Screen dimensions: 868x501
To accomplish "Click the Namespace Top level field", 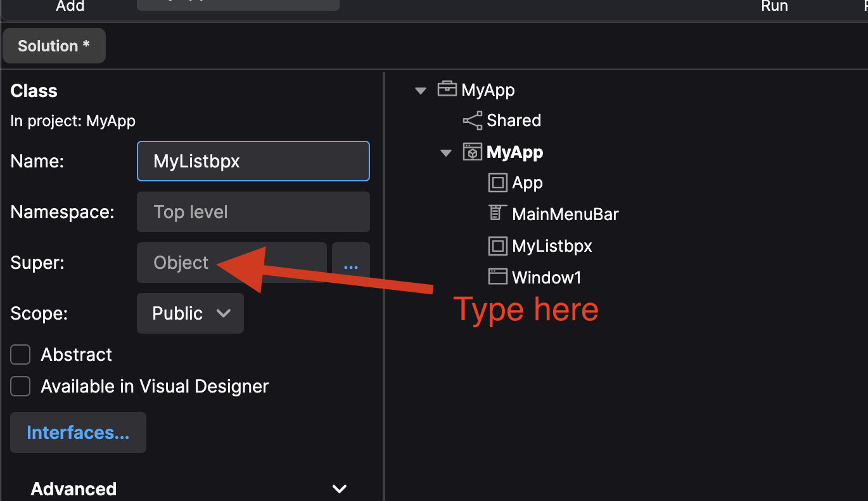I will [x=253, y=212].
